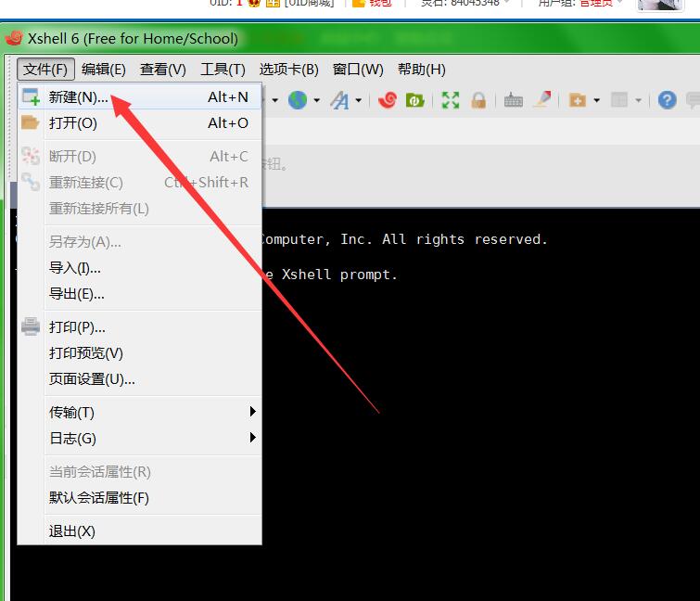Screen dimensions: 700x601
Task: Open the 编辑(E) menu
Action: (x=103, y=70)
